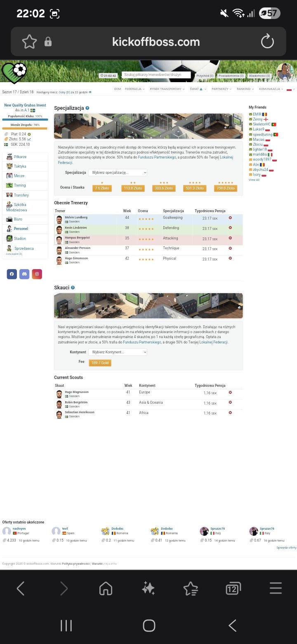Open the Facebook social icon

pos(12,274)
